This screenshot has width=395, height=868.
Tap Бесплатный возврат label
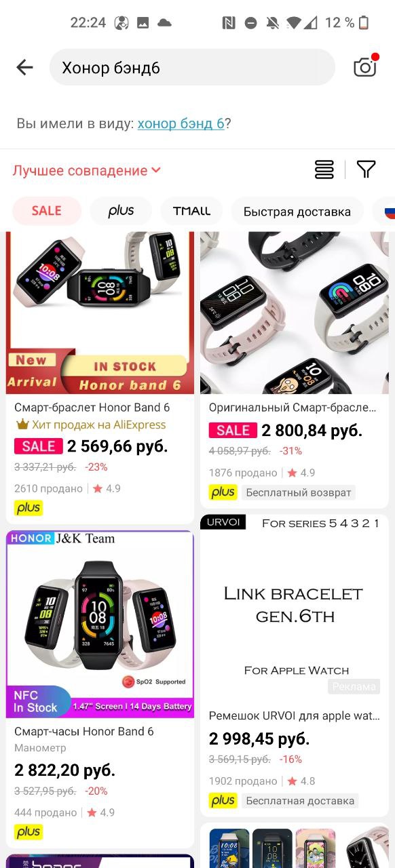[x=299, y=492]
